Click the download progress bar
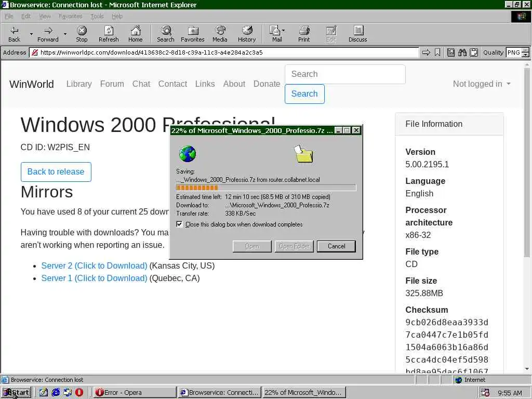The image size is (532, 399). 266,188
